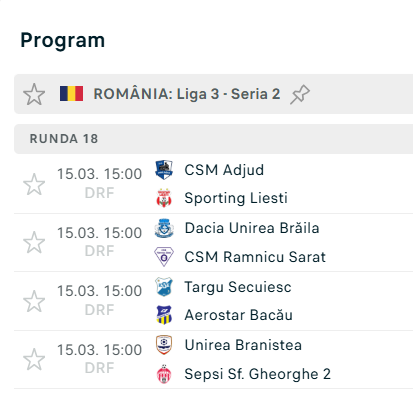The height and width of the screenshot is (397, 413).
Task: Open the Aerostar Bacău team name
Action: coord(239,315)
